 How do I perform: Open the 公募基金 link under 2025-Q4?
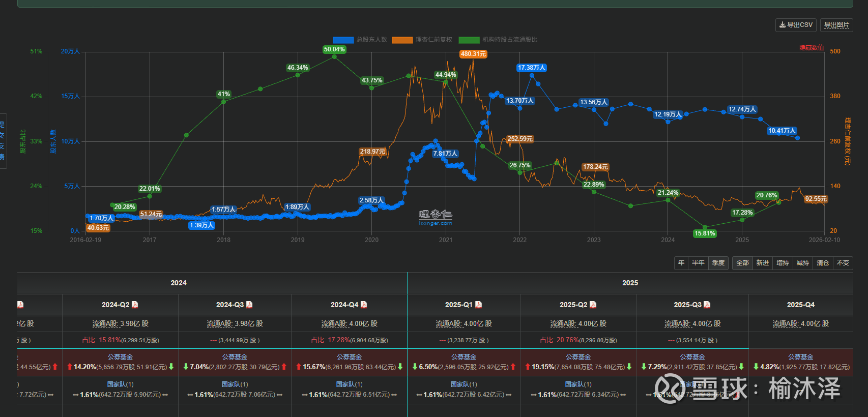click(x=801, y=357)
